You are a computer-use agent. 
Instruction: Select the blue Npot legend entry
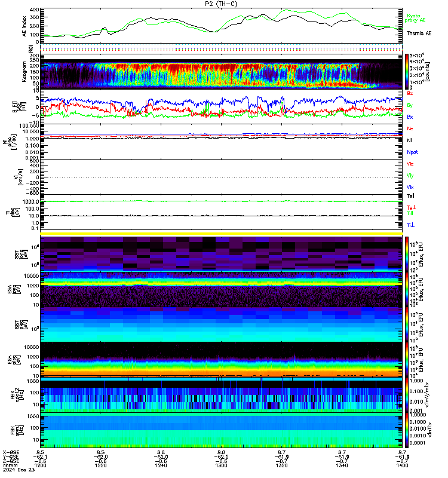point(412,152)
